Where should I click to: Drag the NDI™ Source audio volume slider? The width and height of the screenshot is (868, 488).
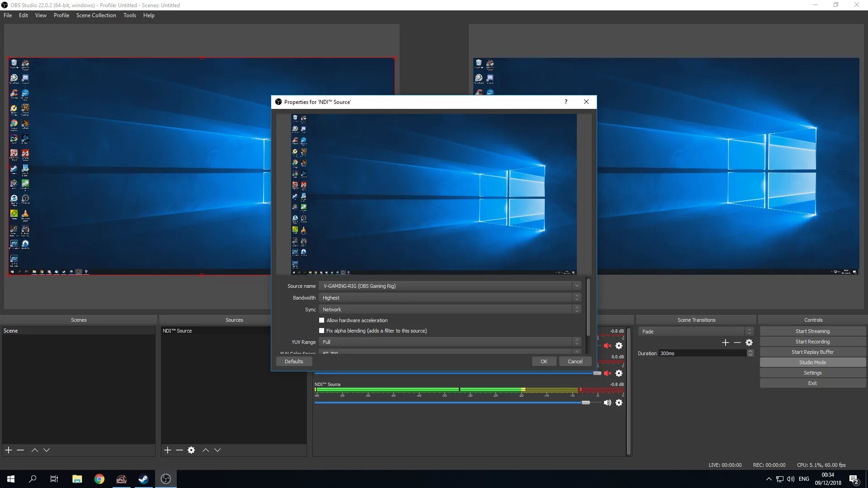tap(586, 402)
